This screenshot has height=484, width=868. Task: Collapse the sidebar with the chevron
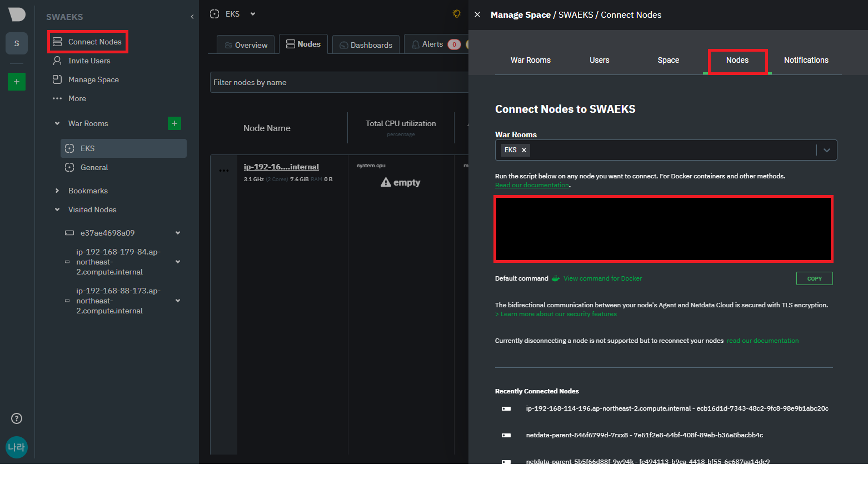pos(192,17)
